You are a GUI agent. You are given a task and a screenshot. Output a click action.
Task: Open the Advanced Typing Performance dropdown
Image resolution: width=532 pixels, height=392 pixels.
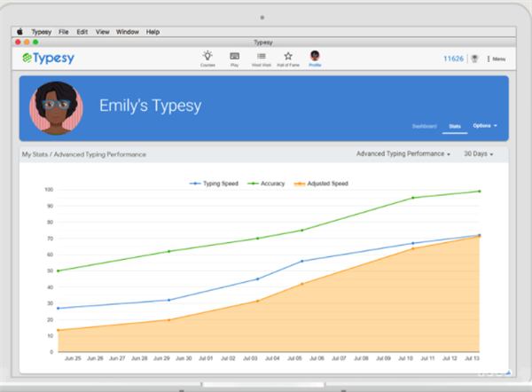[403, 153]
